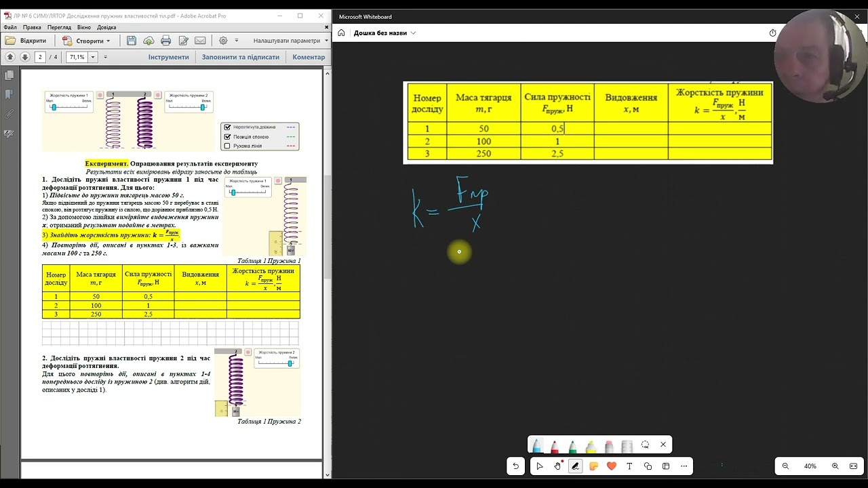Select the red pen
This screenshot has height=488, width=868.
pos(555,446)
